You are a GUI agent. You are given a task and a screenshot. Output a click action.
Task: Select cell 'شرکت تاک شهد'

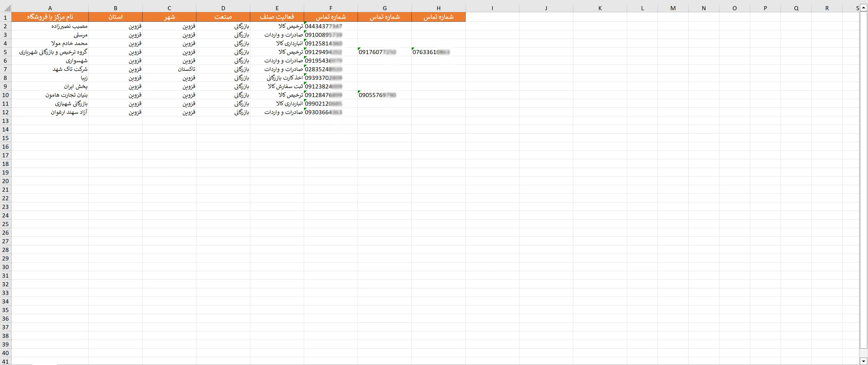click(50, 69)
